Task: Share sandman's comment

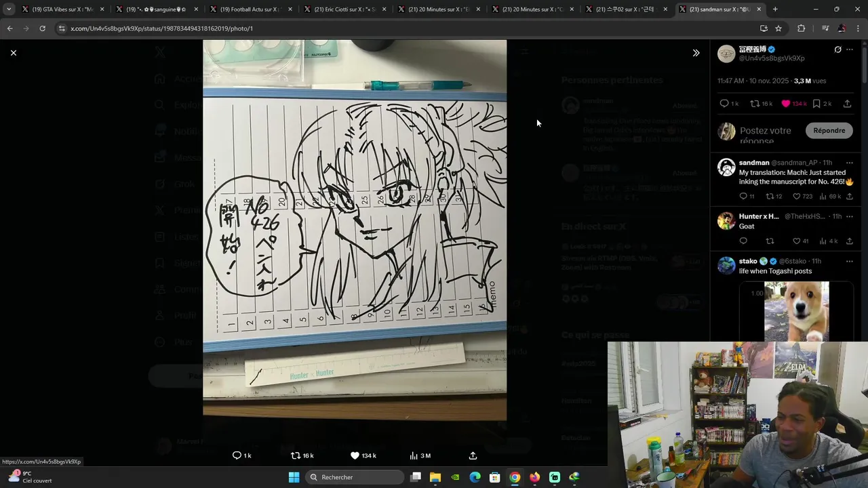Action: [x=850, y=197]
